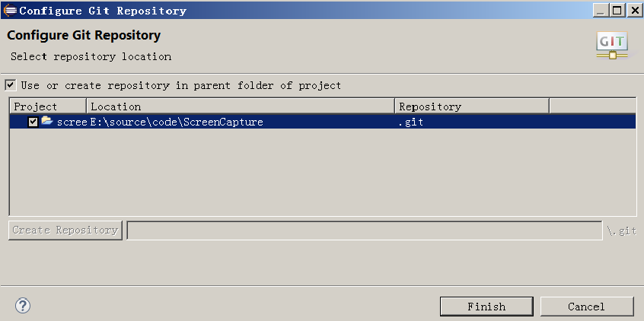Image resolution: width=644 pixels, height=321 pixels.
Task: Click the empty area of project table
Action: point(323,173)
